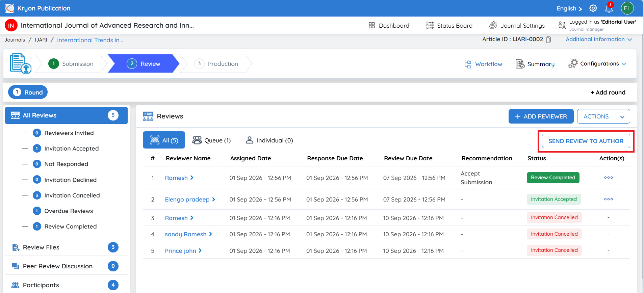Expand Additional Information

[x=599, y=39]
